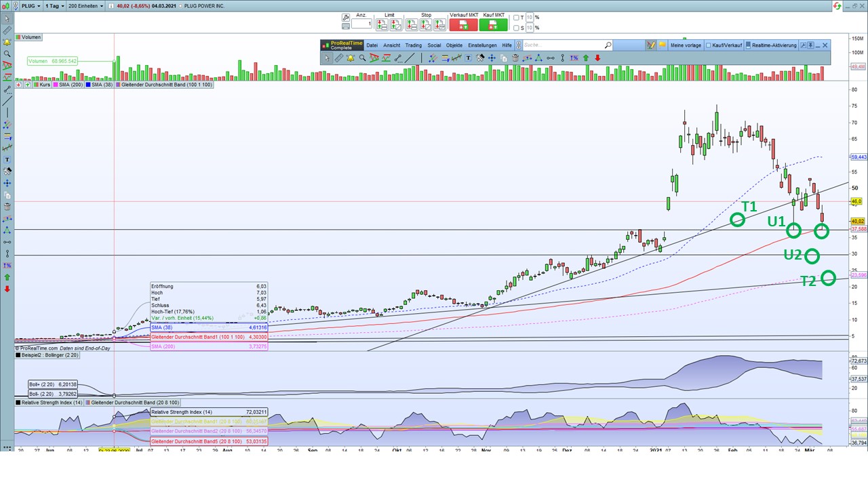Click the bell alert icon in floating toolbar
Viewport: 868px width, 488px height.
click(351, 58)
